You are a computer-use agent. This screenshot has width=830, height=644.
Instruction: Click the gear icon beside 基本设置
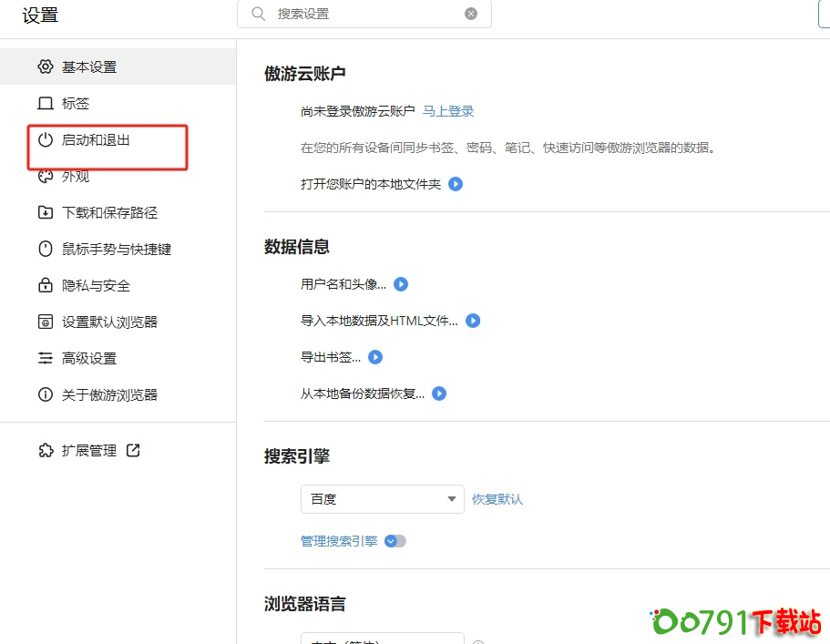(46, 67)
